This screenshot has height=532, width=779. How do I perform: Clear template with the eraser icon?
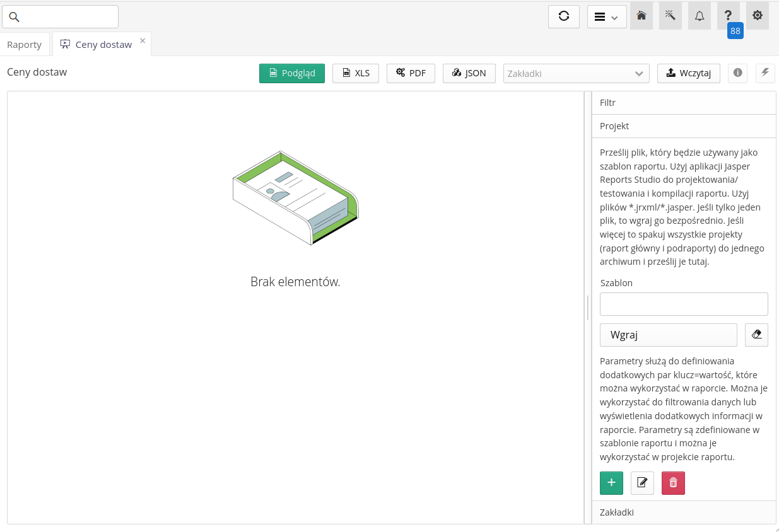(756, 335)
